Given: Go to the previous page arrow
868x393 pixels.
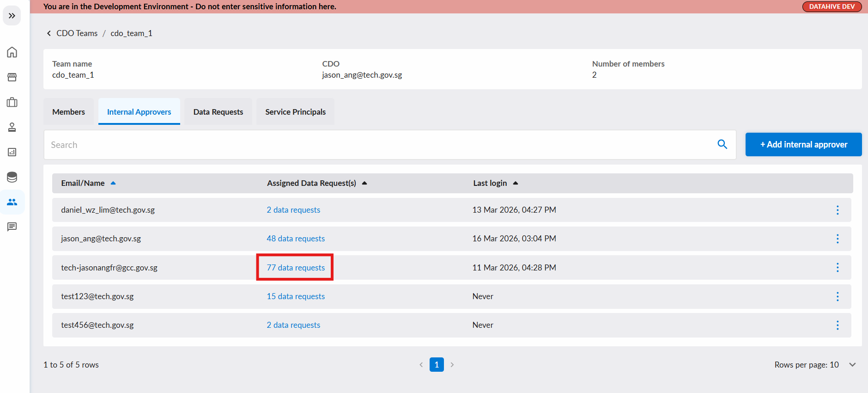Looking at the screenshot, I should coord(421,365).
